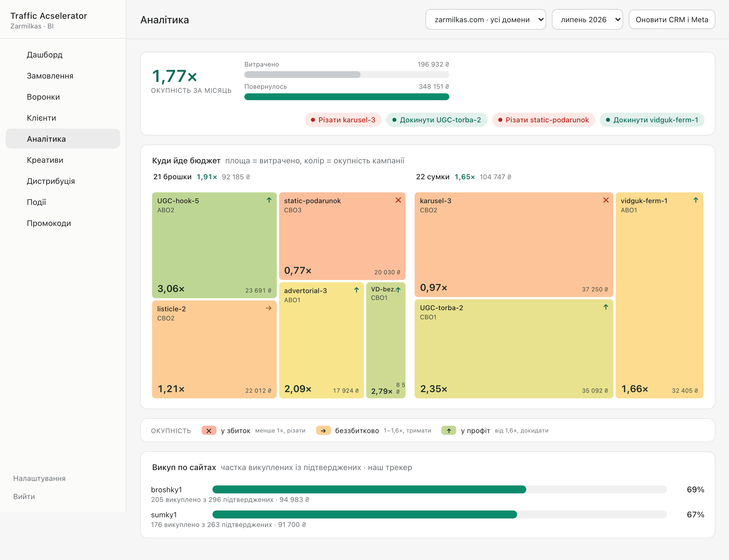Open Промокоди from the sidebar
The height and width of the screenshot is (560, 729).
49,223
